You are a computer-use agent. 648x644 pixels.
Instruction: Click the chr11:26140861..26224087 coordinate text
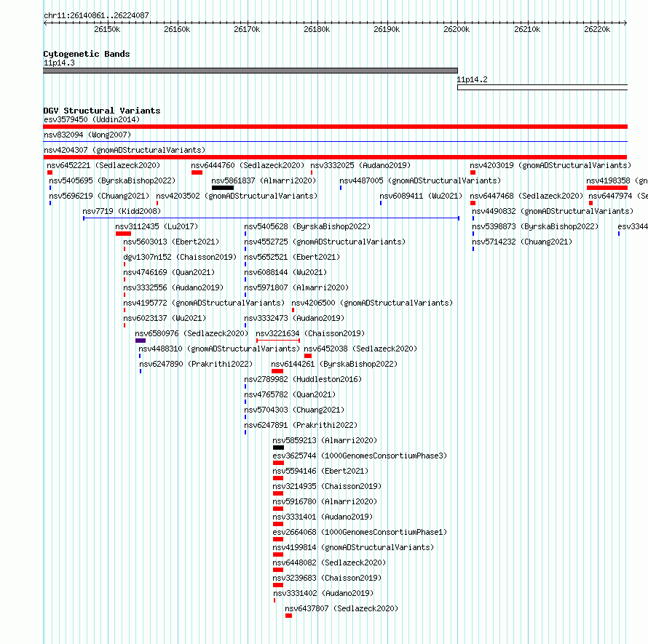(96, 15)
